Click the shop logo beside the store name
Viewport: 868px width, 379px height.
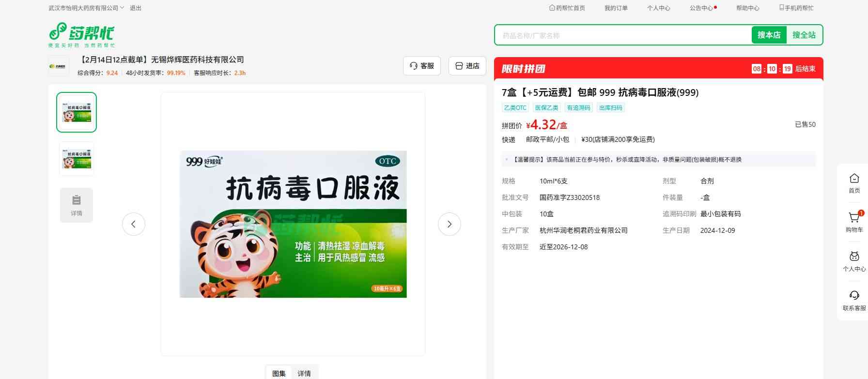pos(59,66)
